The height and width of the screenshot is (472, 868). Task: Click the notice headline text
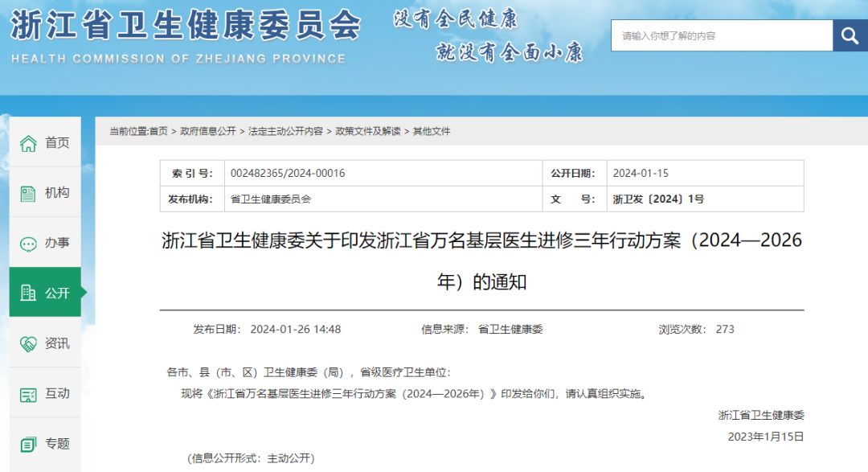coord(481,261)
